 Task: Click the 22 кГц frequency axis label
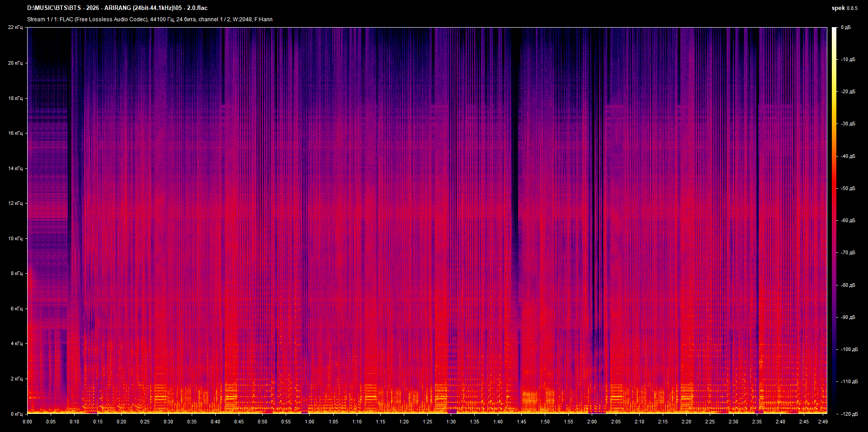[16, 27]
